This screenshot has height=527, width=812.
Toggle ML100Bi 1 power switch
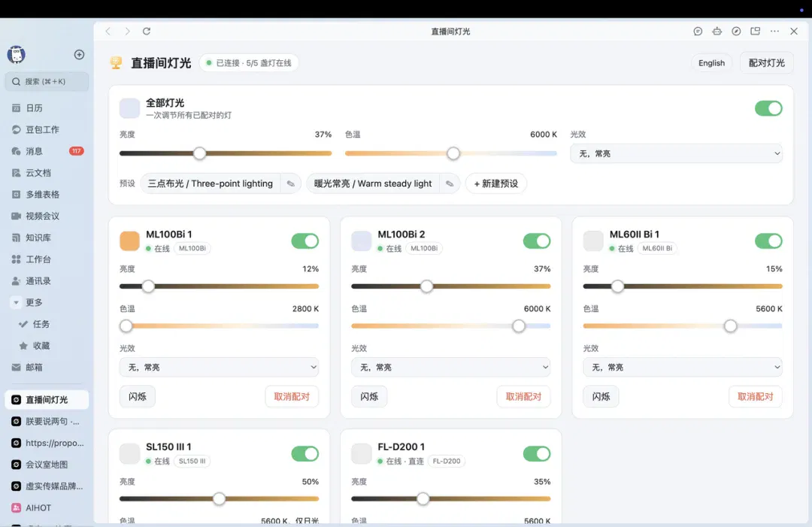coord(304,241)
